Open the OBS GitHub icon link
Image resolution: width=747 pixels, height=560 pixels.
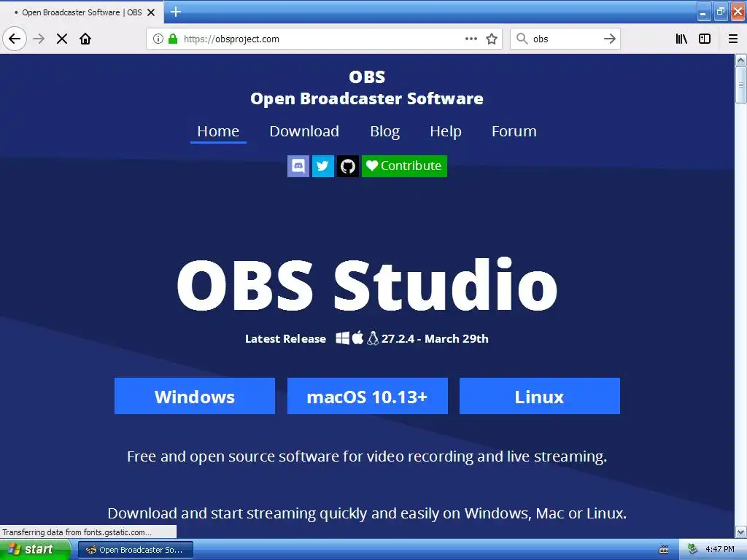(348, 166)
